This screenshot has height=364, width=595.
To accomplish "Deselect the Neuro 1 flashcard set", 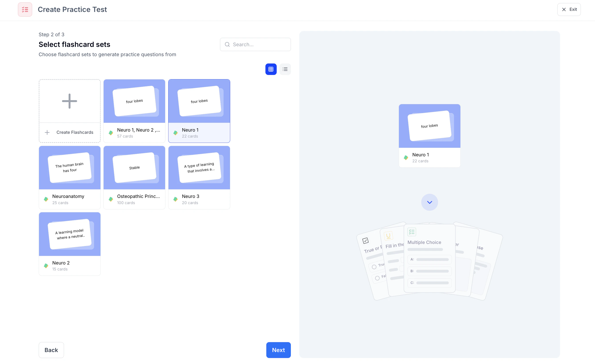I will [x=199, y=111].
